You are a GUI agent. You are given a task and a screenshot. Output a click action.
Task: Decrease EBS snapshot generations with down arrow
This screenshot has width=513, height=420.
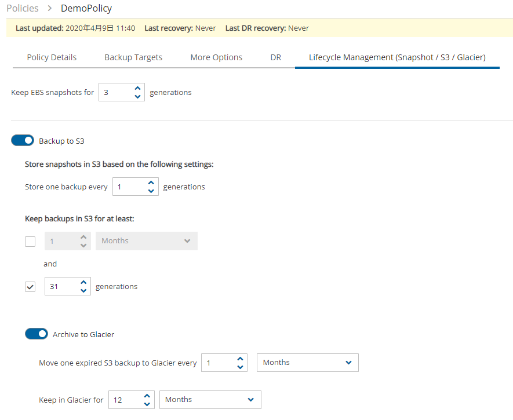tap(138, 96)
